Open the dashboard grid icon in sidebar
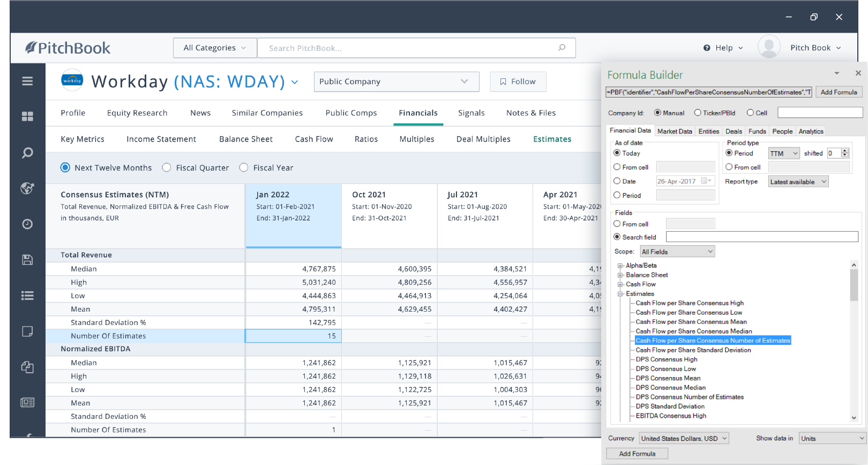This screenshot has height=465, width=868. [27, 116]
